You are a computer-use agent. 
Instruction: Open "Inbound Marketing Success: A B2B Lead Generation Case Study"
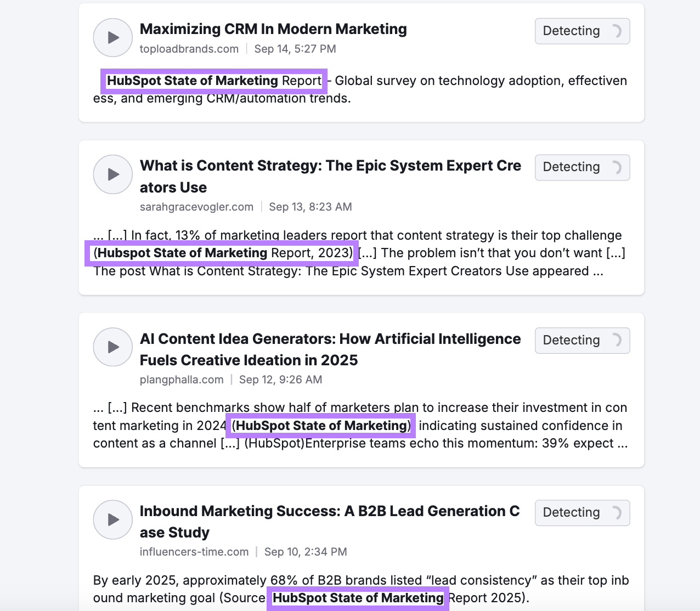click(329, 511)
